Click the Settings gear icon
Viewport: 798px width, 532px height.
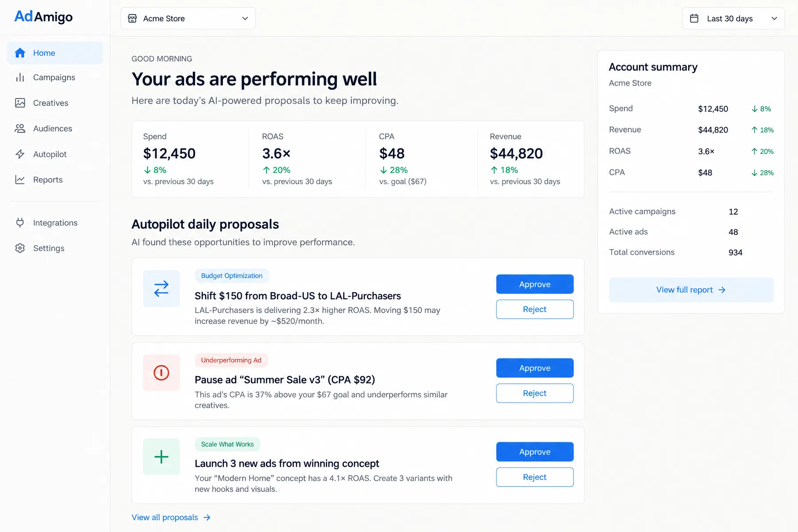(20, 248)
